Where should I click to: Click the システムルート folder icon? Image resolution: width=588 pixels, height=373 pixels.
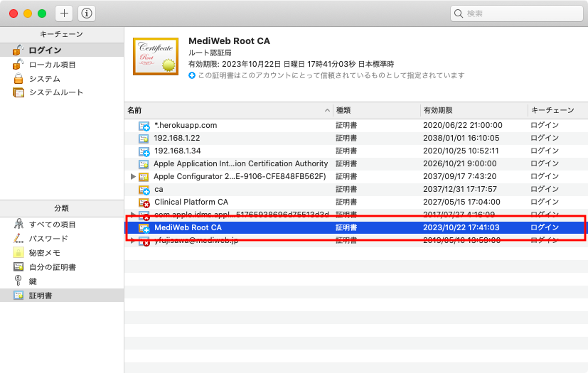tap(18, 92)
